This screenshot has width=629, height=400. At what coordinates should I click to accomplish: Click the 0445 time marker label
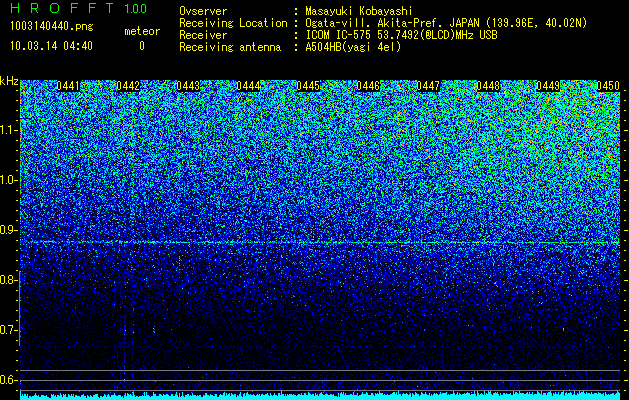click(x=308, y=86)
